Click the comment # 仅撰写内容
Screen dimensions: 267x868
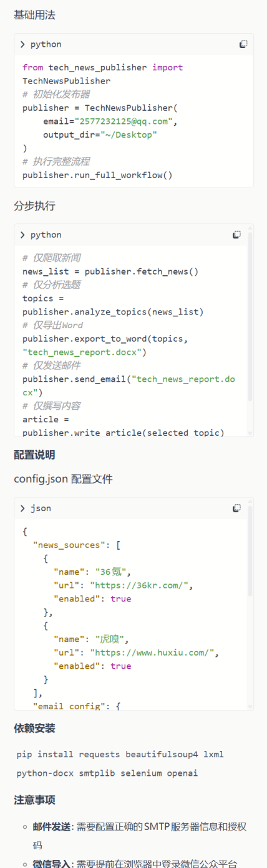click(51, 406)
